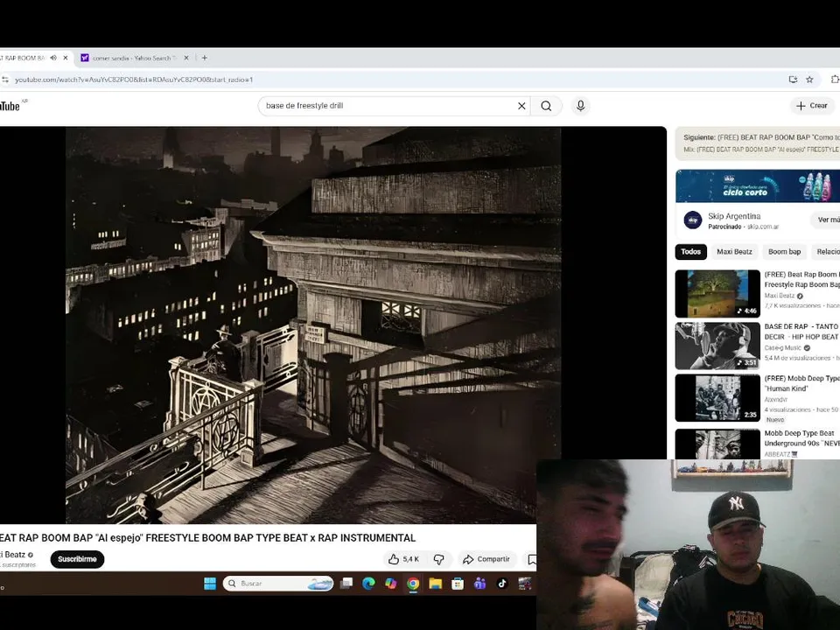Select the Boom bap filter chip
This screenshot has height=630, width=840.
click(784, 252)
